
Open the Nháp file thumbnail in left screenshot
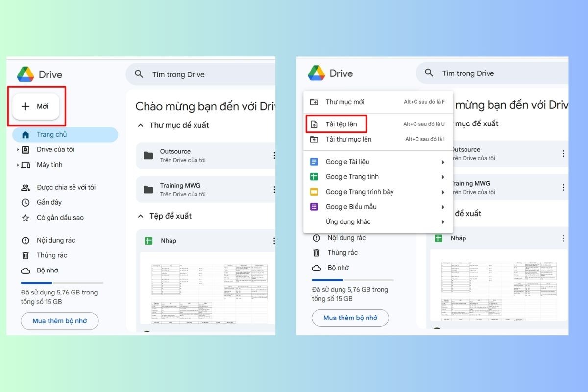point(208,289)
